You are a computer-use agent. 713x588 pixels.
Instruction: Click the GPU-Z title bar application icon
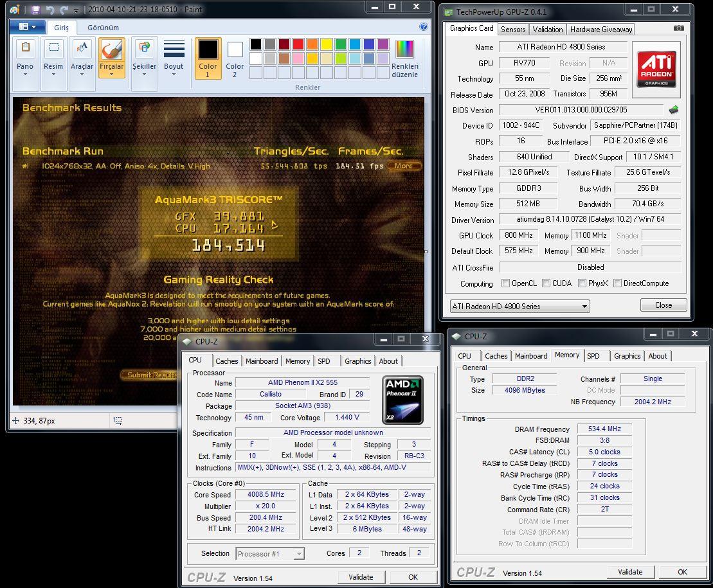448,12
